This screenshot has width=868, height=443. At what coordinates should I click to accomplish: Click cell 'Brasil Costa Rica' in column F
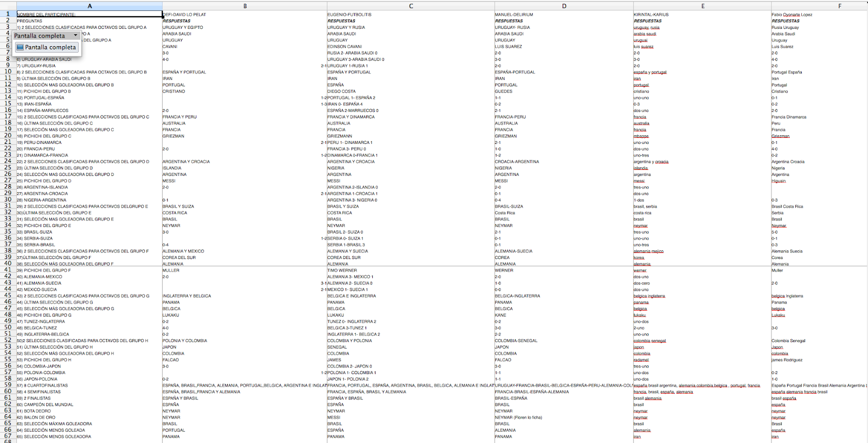pos(788,206)
